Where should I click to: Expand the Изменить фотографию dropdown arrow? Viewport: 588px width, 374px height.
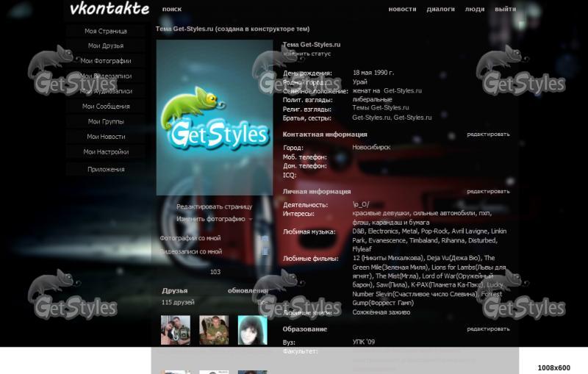[x=251, y=219]
